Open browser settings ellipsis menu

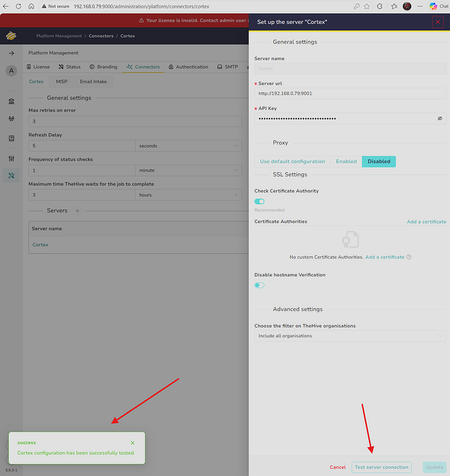(x=420, y=6)
